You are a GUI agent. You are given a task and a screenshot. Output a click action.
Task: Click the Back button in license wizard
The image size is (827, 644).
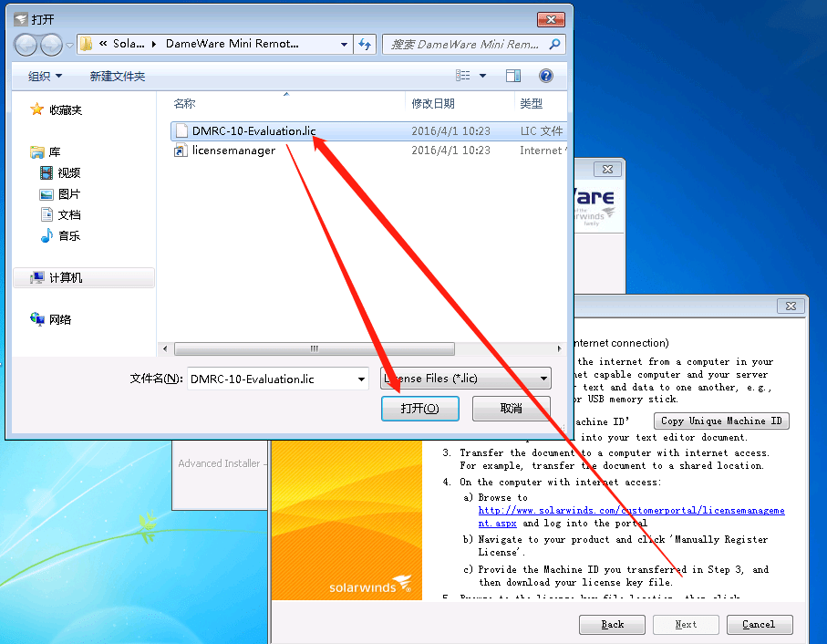612,625
